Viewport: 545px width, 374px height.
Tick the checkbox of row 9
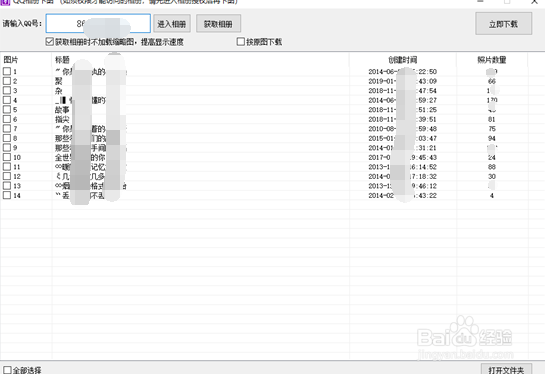tap(7, 148)
